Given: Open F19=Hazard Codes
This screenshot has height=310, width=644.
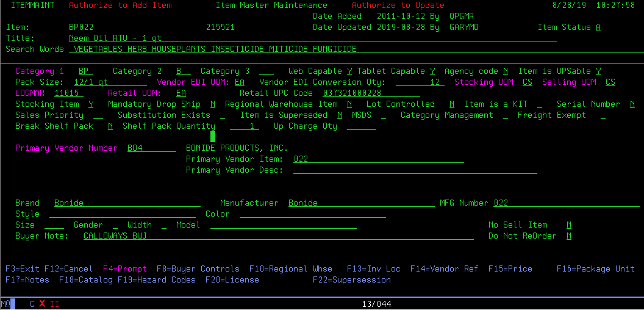Looking at the screenshot, I should tap(156, 280).
